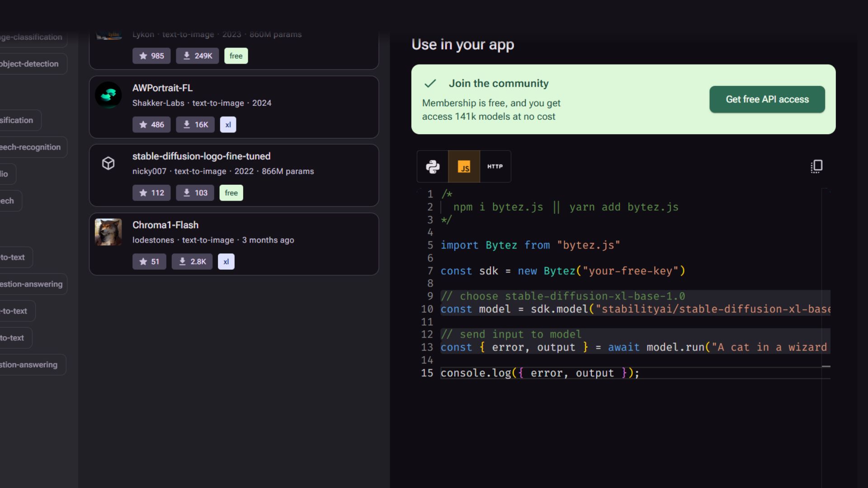Click the free tag on stable-diffusion-logo-fine-tuned
The width and height of the screenshot is (868, 488).
[231, 193]
